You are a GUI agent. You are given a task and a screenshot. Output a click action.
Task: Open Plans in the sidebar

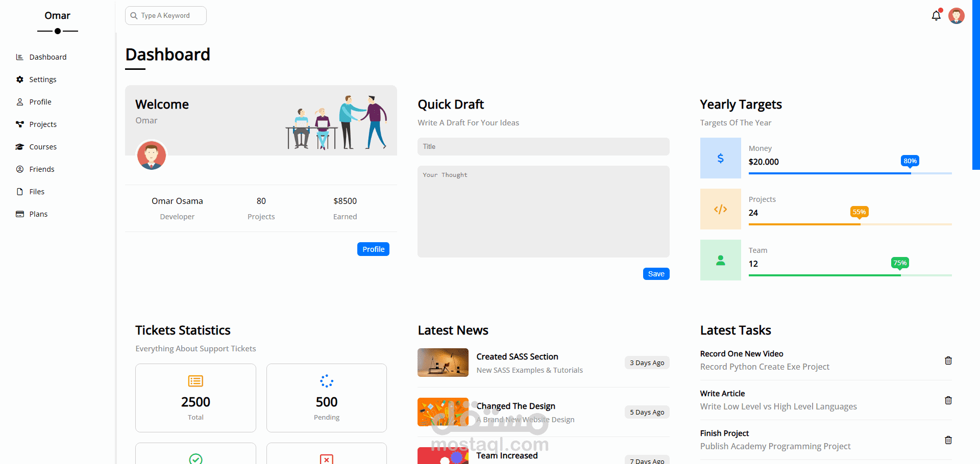(x=38, y=214)
